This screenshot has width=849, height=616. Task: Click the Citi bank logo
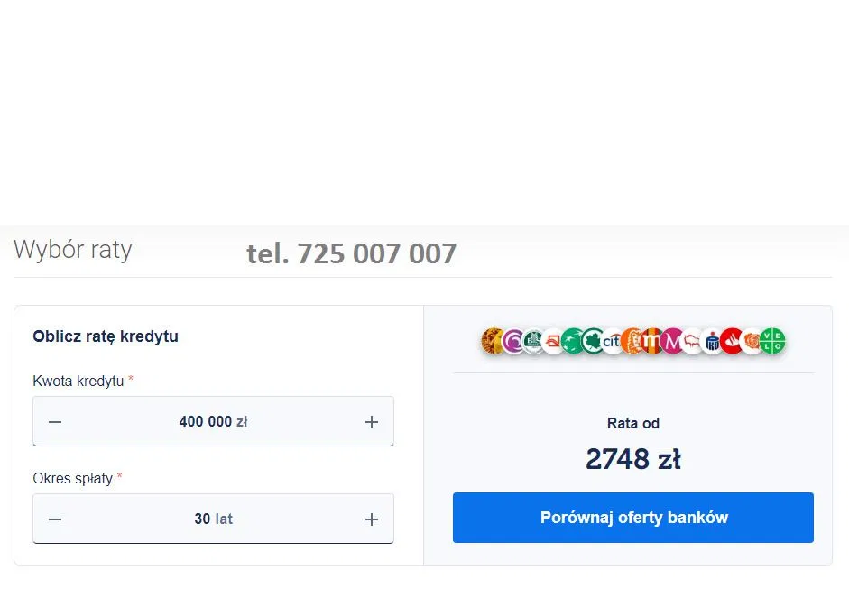click(x=613, y=341)
